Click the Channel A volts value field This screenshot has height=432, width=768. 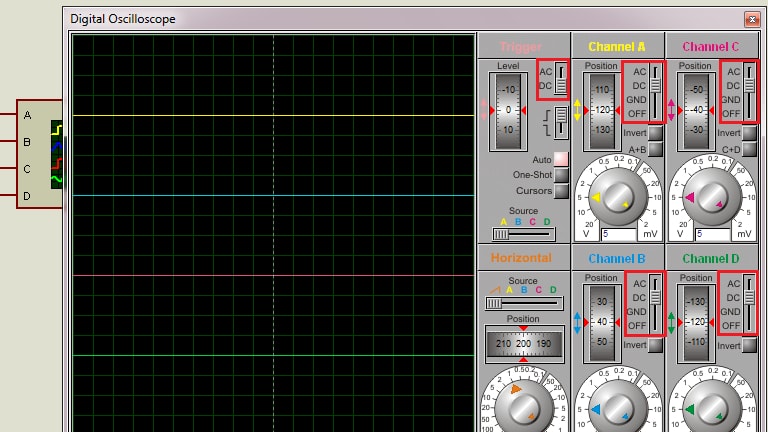point(617,234)
